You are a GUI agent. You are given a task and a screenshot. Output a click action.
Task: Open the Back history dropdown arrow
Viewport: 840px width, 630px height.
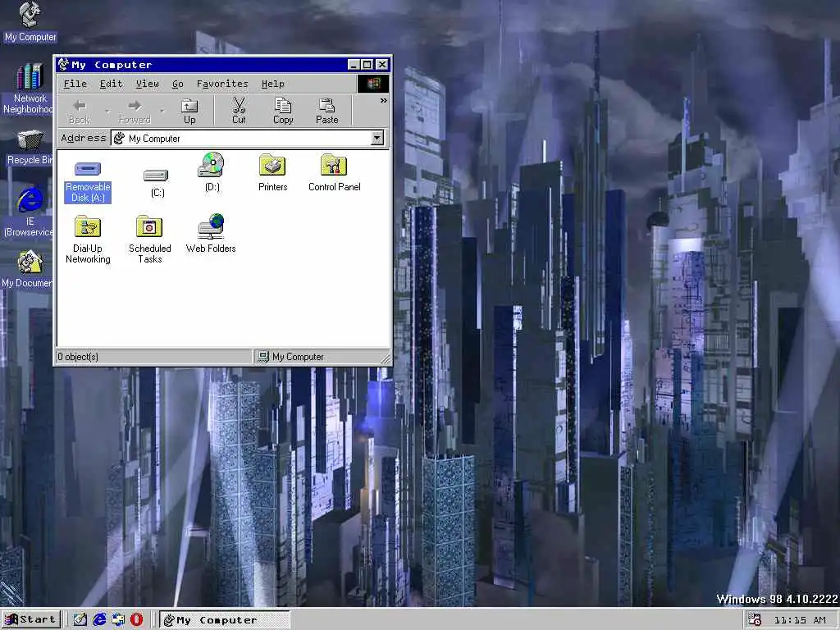(107, 112)
